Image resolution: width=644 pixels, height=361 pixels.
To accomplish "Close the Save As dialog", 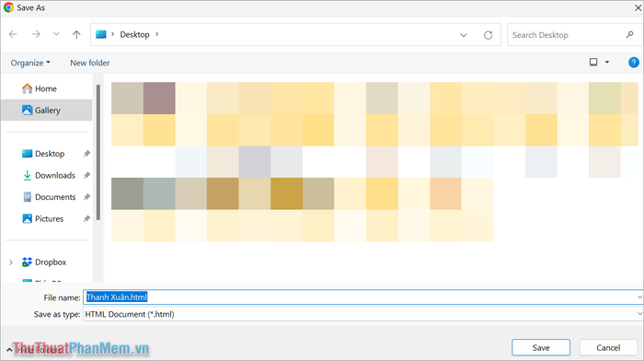I will pos(638,7).
